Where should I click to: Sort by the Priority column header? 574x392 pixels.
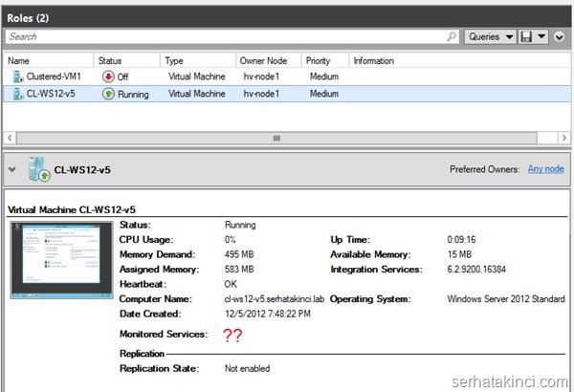click(325, 61)
